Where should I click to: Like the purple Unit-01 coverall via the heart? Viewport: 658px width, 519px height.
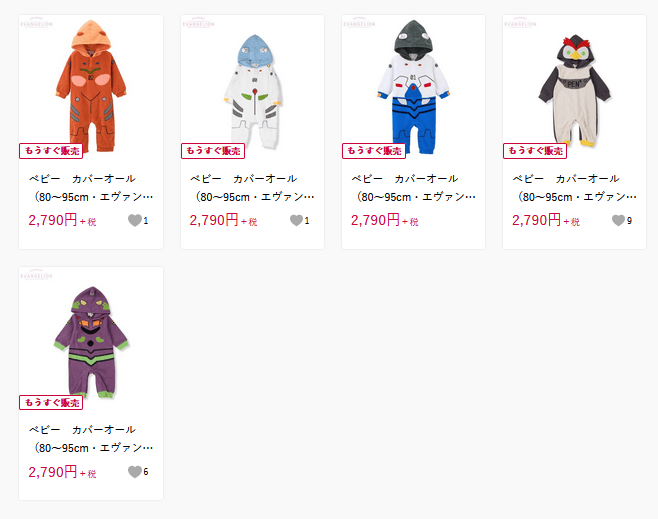[135, 472]
